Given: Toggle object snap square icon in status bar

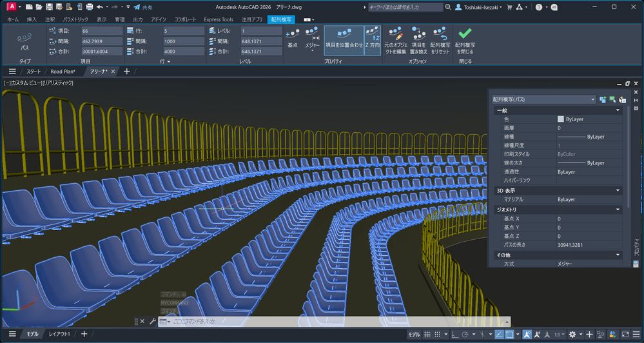Looking at the screenshot, I should tap(510, 335).
